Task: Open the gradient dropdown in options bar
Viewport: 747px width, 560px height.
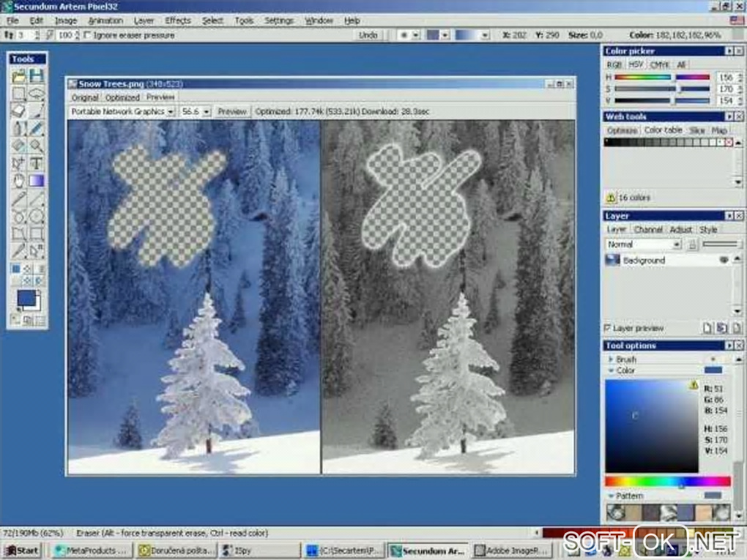Action: click(485, 35)
